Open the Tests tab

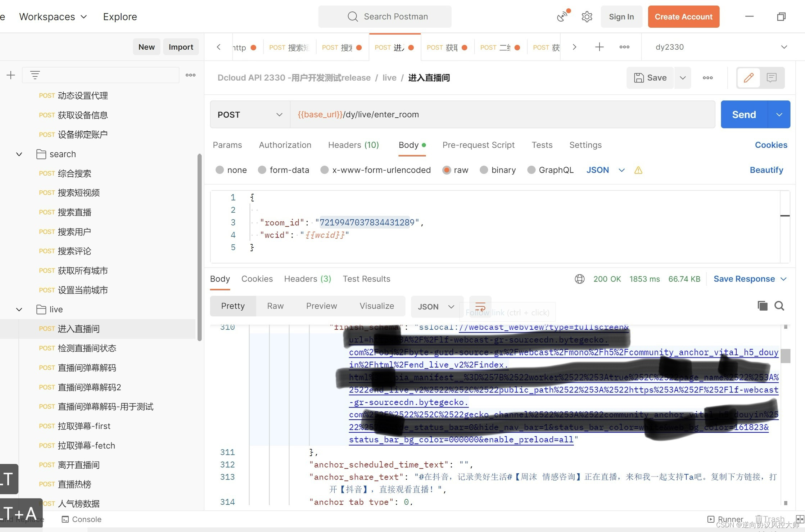(542, 145)
